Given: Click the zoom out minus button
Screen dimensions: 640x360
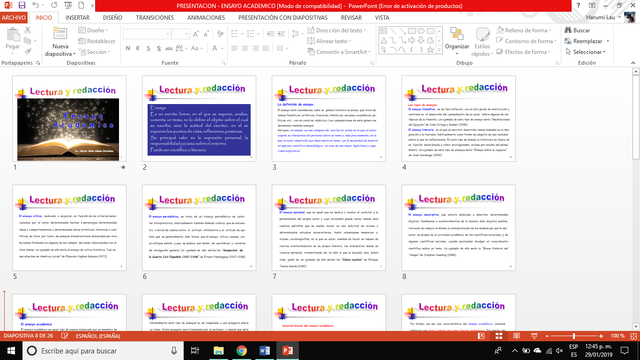Looking at the screenshot, I should click(x=547, y=336).
